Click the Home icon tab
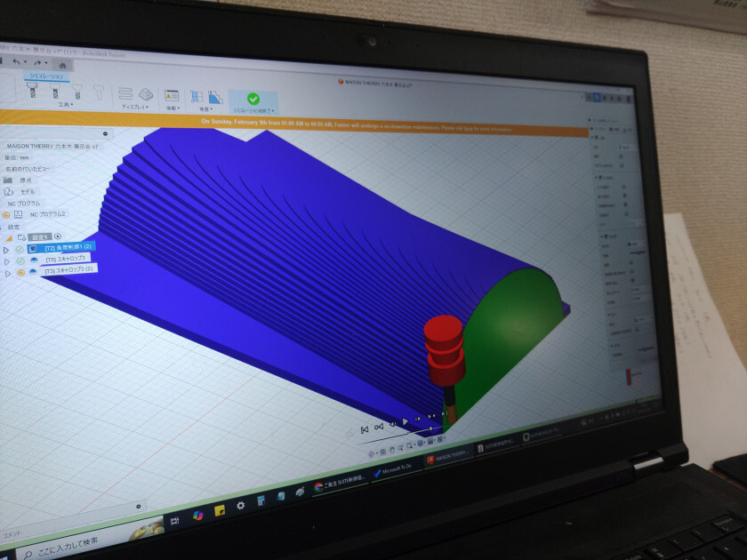The width and height of the screenshot is (747, 560). [x=62, y=65]
